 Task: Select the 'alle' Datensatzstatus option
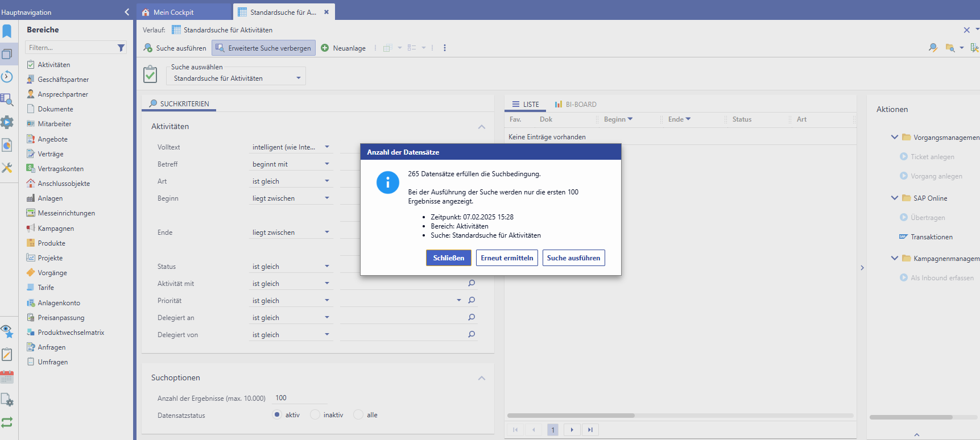coord(358,415)
